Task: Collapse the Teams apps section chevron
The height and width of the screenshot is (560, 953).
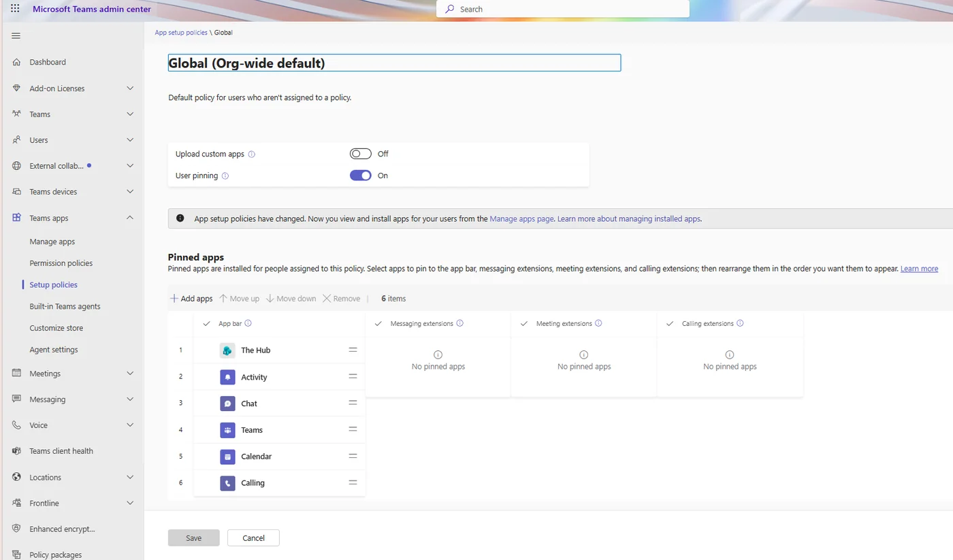Action: coord(130,218)
